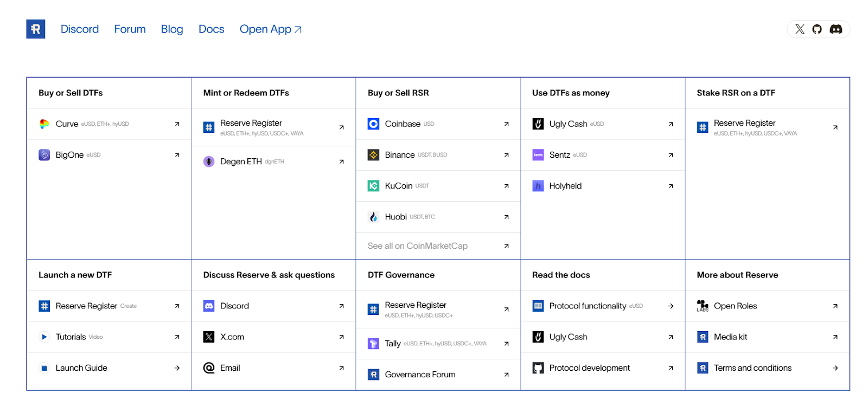Click the Ugly Cash icon under Use DTFs as money

point(538,124)
